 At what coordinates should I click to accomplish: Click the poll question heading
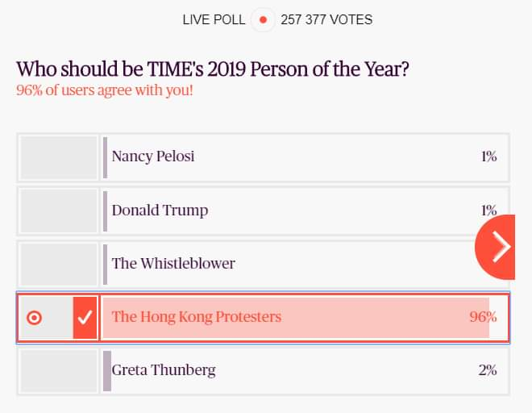click(213, 69)
